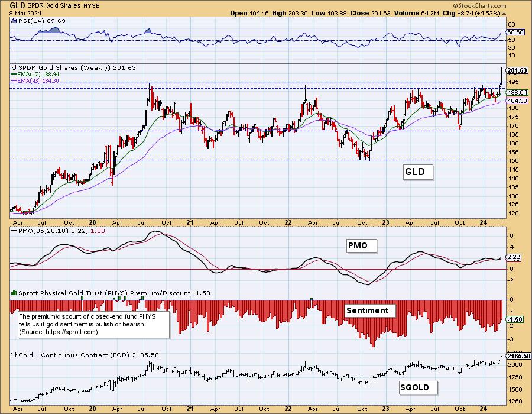Screen dimensions: 532x414
Task: Click the GLD annotation box
Action: tap(418, 172)
